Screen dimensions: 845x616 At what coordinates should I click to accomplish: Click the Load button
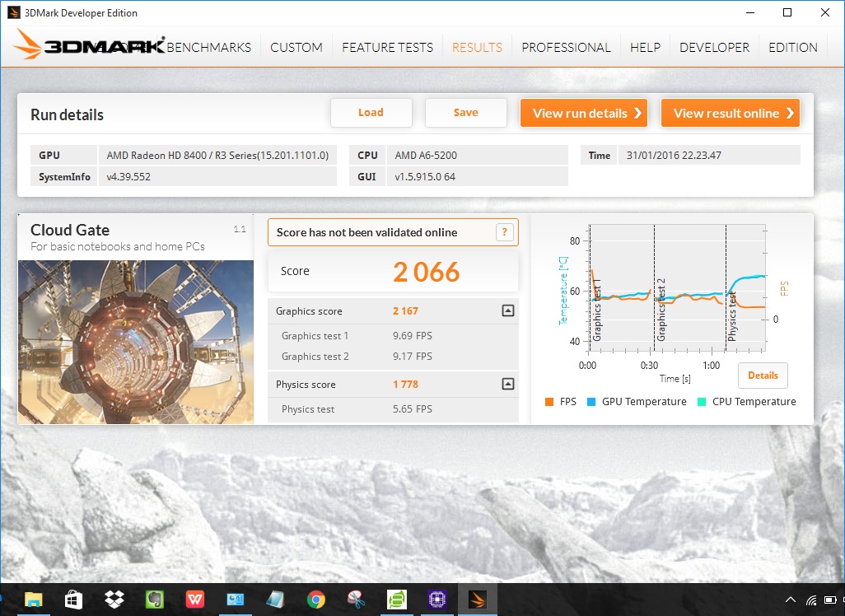[371, 113]
